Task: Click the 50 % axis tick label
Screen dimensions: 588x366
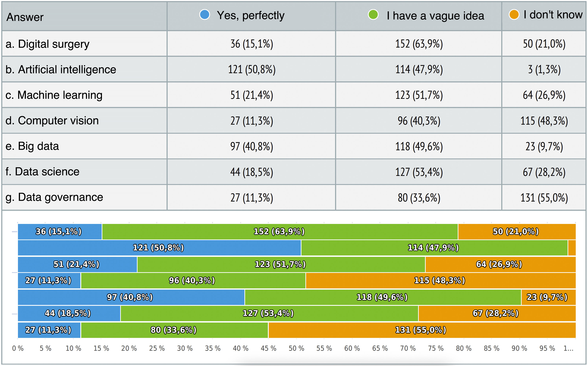Action: (296, 348)
